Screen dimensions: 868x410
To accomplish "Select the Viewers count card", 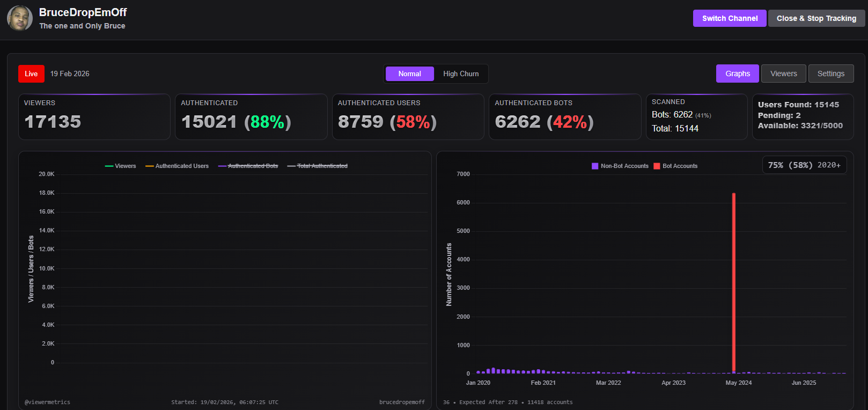I will (x=94, y=116).
